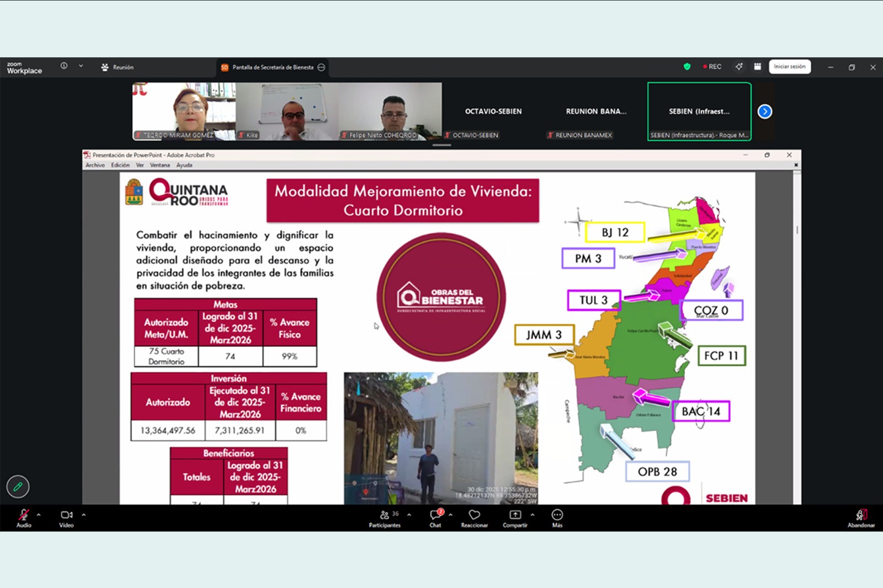This screenshot has height=588, width=883.
Task: Unmute the microphone with Audio button
Action: coord(23,517)
